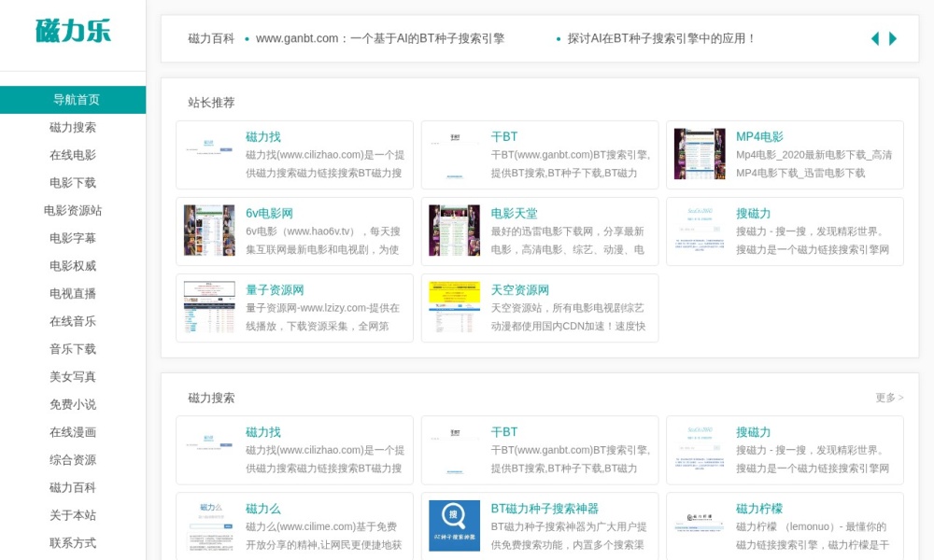Screen dimensions: 934x560
Task: Switch to 在线电影 category
Action: tap(72, 155)
